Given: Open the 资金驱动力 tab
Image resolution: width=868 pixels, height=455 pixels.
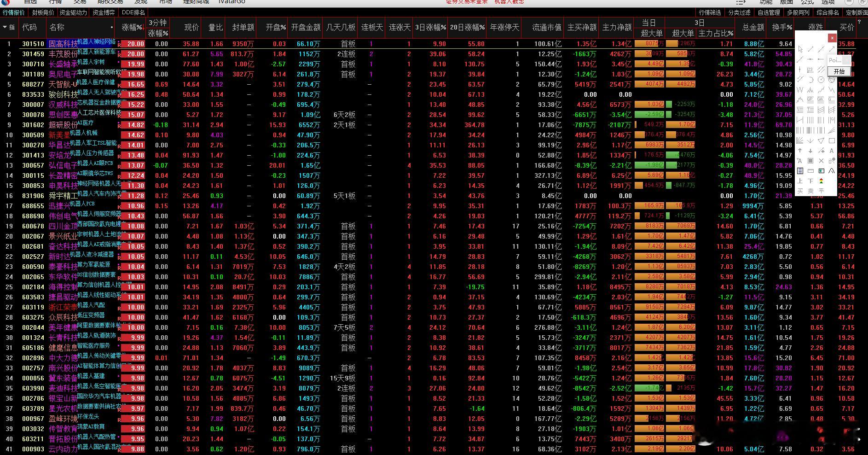Looking at the screenshot, I should coord(73,12).
